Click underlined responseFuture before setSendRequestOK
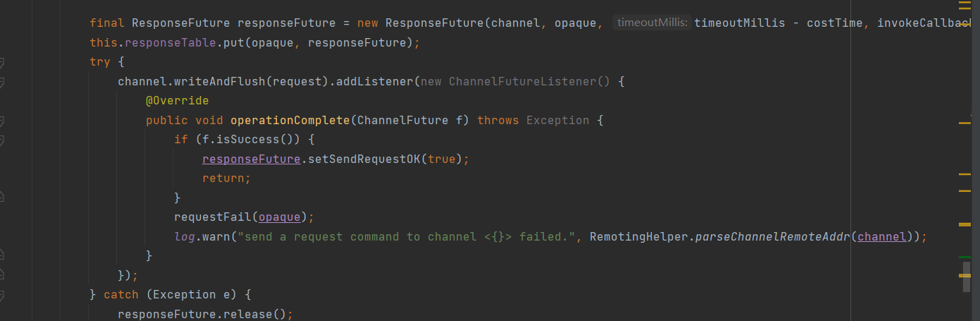Viewport: 980px width, 321px height. 251,159
